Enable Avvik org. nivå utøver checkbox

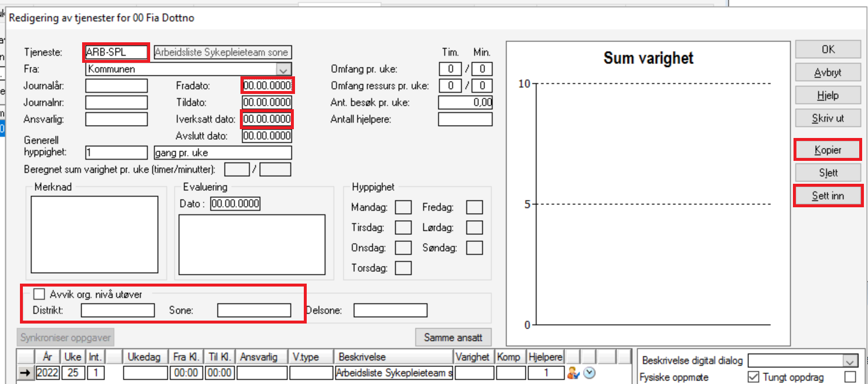click(39, 294)
